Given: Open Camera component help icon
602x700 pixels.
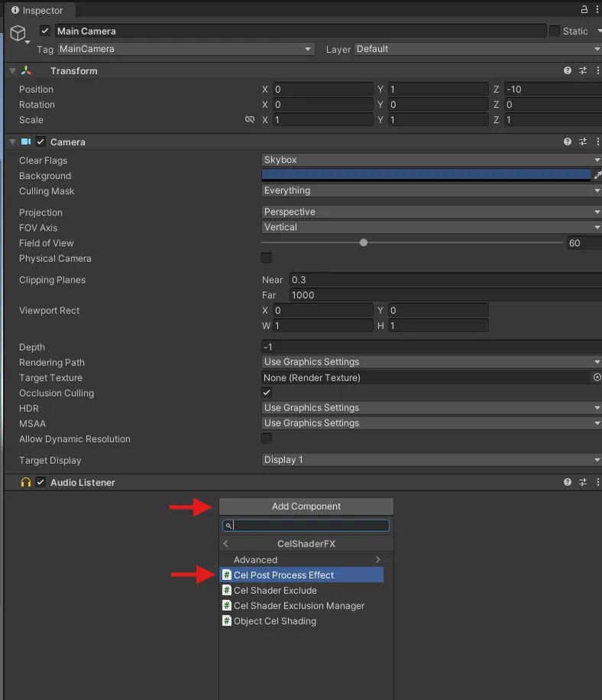Looking at the screenshot, I should tap(567, 141).
